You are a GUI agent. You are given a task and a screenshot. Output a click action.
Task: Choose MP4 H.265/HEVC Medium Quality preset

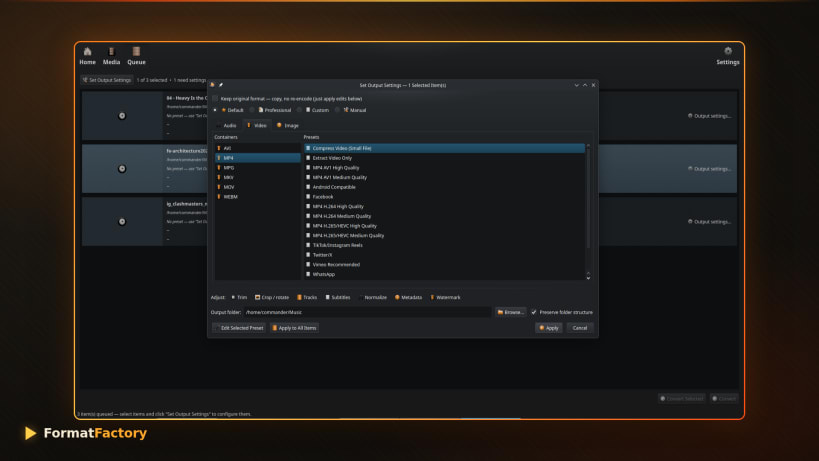[x=444, y=235]
